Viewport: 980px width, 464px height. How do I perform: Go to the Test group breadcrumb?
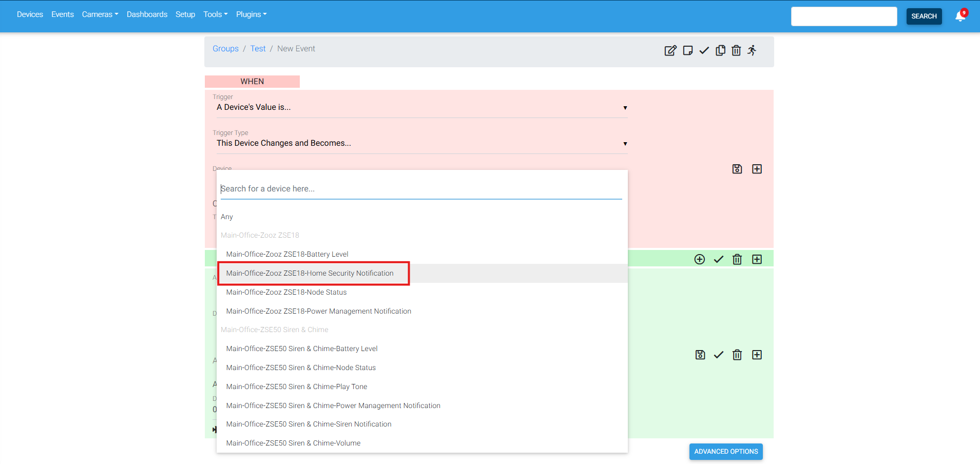point(258,49)
